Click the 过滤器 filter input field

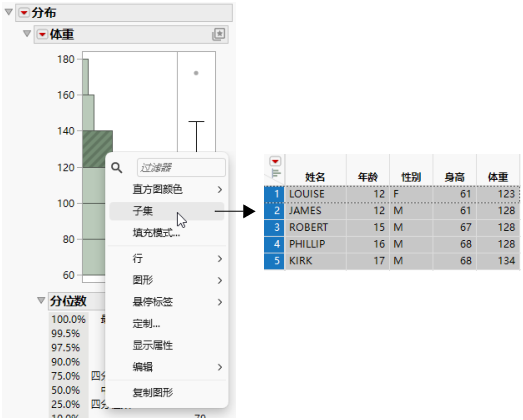click(181, 167)
